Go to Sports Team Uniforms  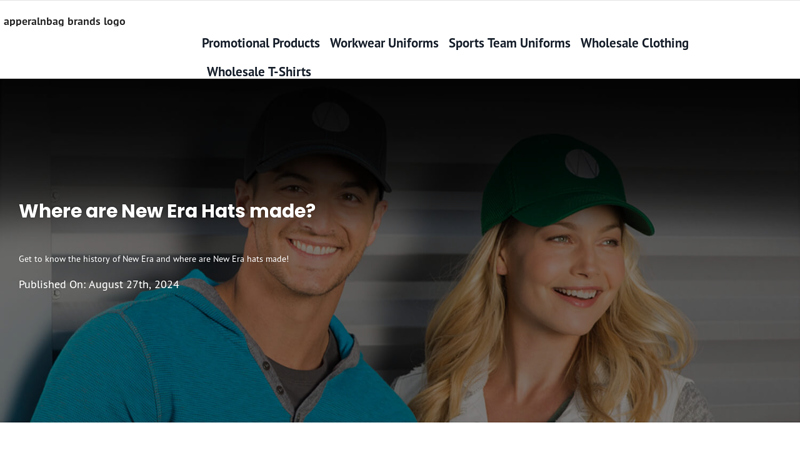(509, 43)
